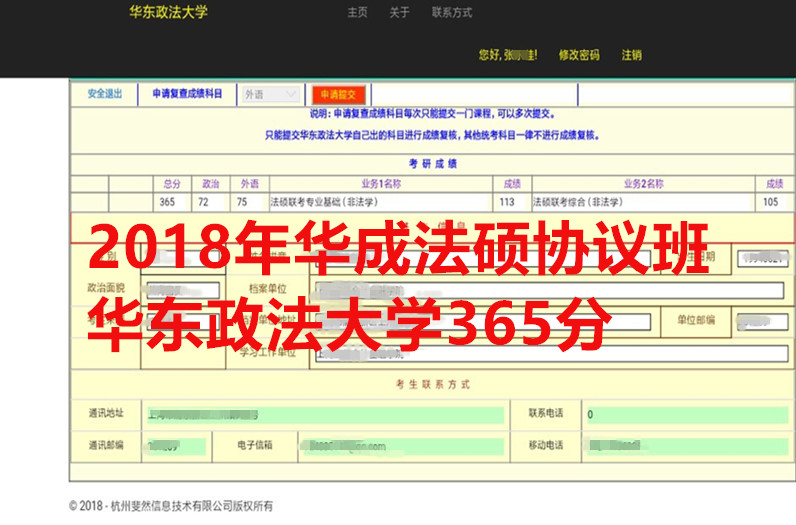Click the 修改密码 link
The width and height of the screenshot is (796, 525).
[x=579, y=55]
